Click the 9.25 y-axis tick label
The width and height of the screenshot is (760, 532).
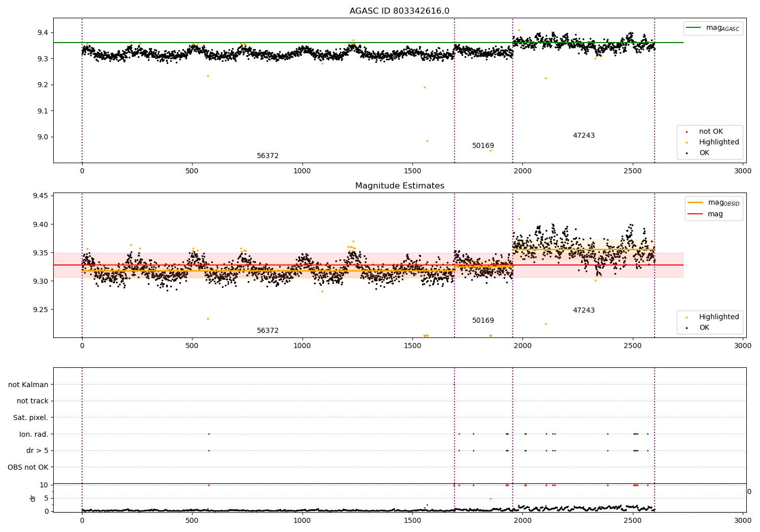click(x=41, y=310)
